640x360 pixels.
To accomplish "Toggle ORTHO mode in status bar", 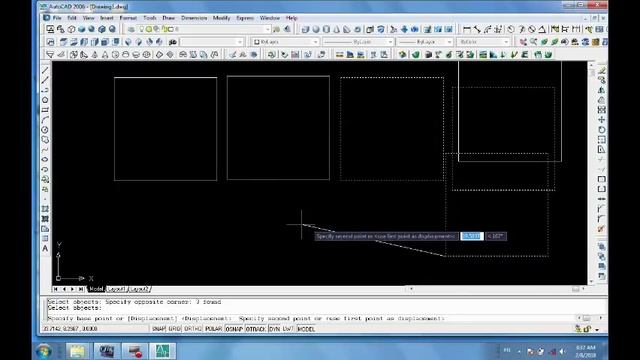I will (x=193, y=329).
